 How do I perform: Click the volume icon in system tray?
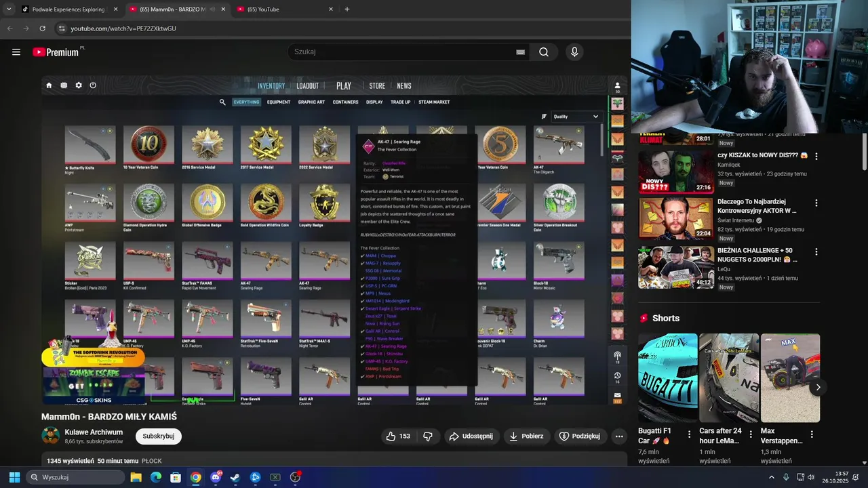811,477
